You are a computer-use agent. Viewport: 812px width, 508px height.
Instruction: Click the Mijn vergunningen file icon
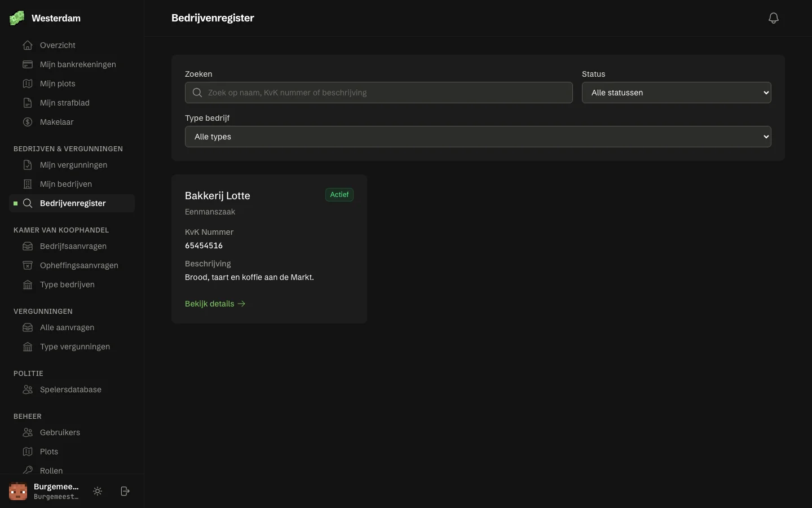click(28, 165)
